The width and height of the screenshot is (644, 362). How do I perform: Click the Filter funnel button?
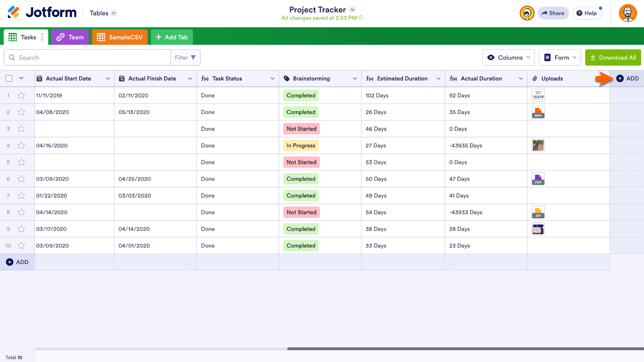185,58
